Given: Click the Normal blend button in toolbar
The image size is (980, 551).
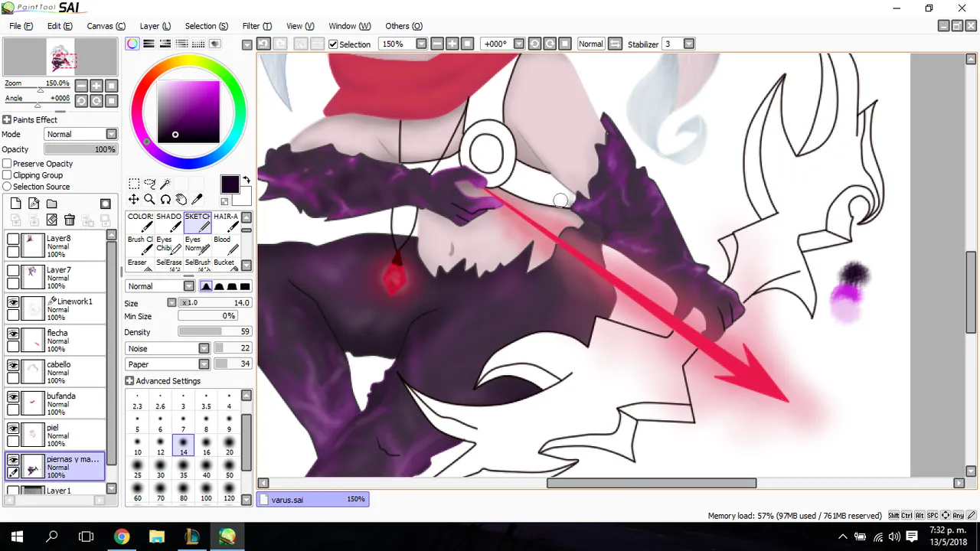Looking at the screenshot, I should pos(590,44).
